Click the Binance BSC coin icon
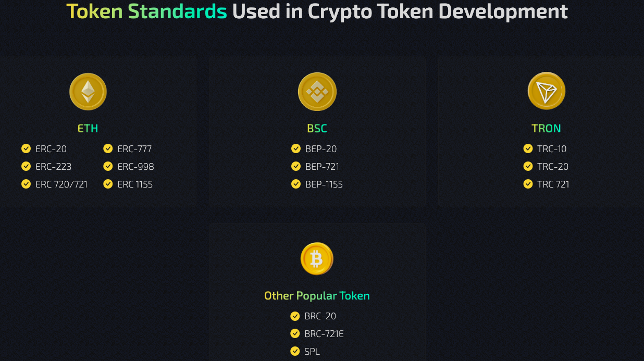Viewport: 644px width, 361px height. [317, 92]
